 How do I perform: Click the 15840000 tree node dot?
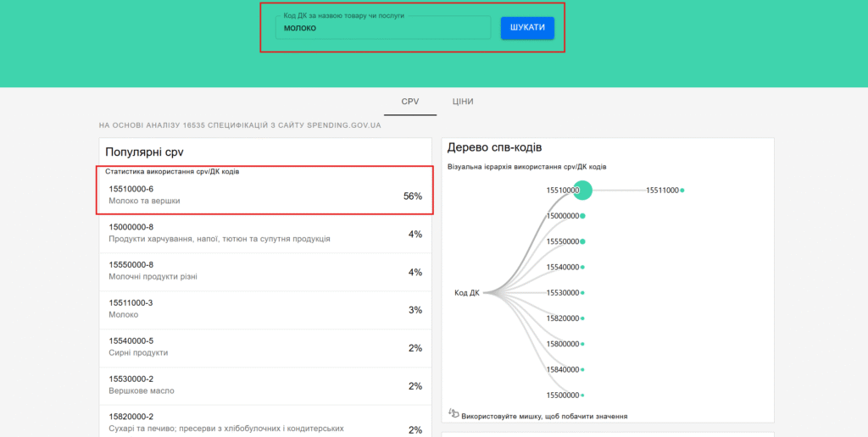[582, 369]
